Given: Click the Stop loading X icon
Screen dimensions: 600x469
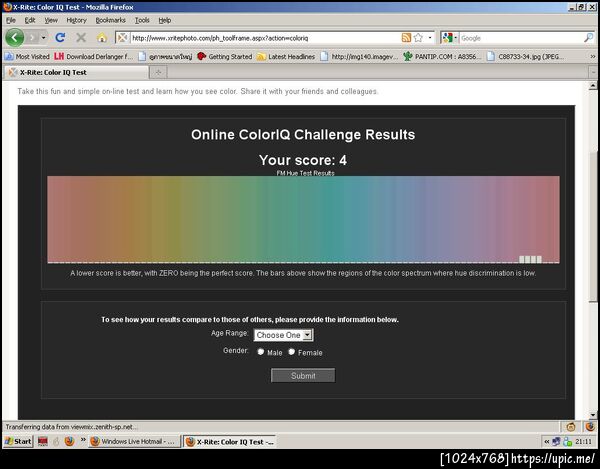Looking at the screenshot, I should tap(81, 37).
